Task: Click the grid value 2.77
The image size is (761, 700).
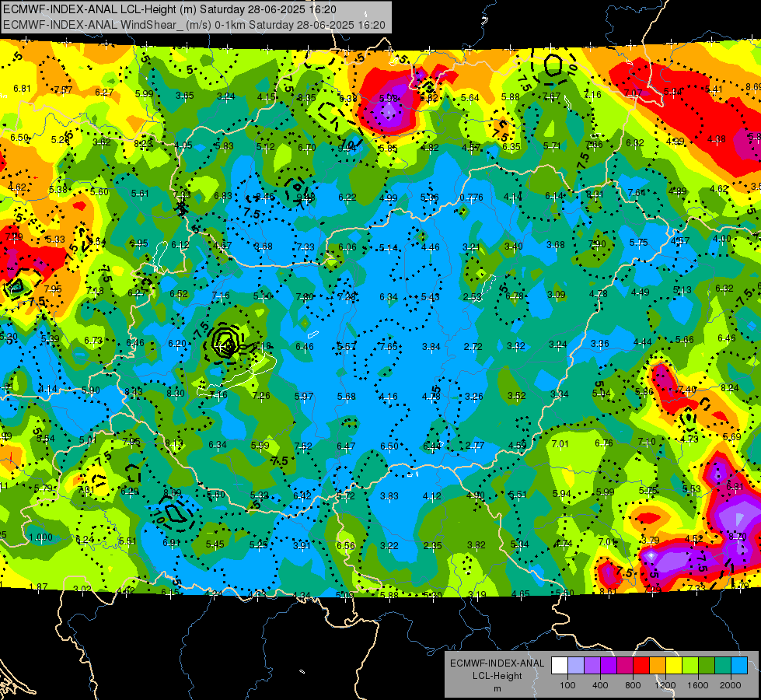Action: click(x=475, y=446)
